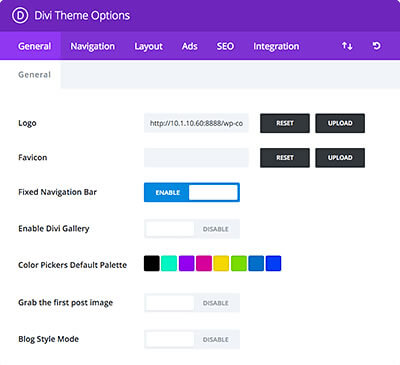
Task: Toggle the Fixed Navigation Bar switch
Action: (x=192, y=192)
